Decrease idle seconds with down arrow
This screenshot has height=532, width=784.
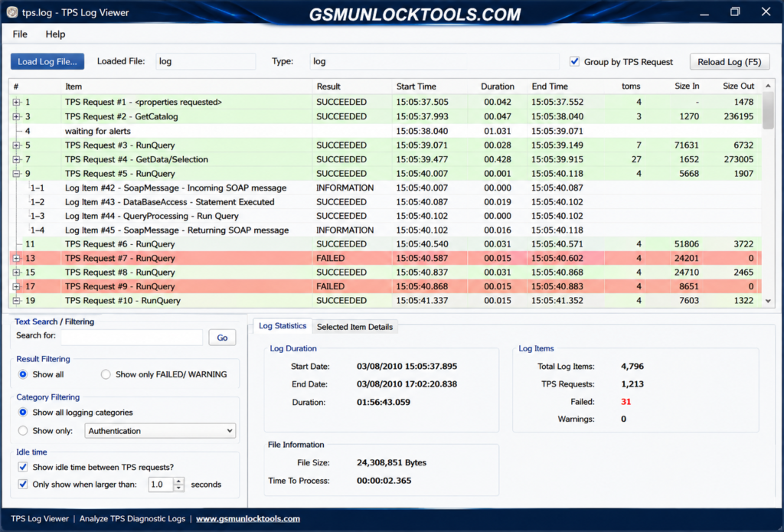pos(179,488)
